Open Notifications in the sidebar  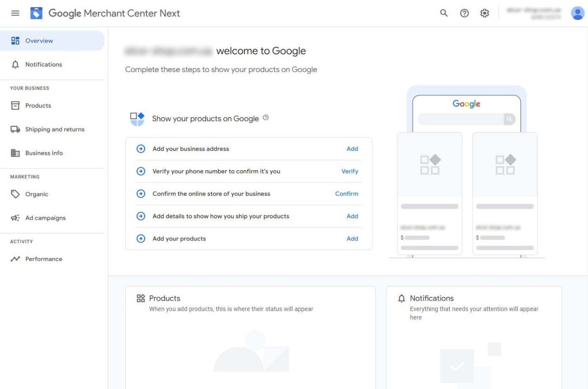pyautogui.click(x=43, y=64)
